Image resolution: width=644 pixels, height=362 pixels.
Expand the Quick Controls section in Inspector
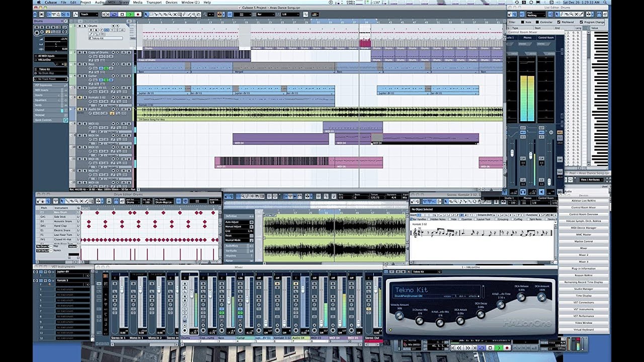(51, 120)
